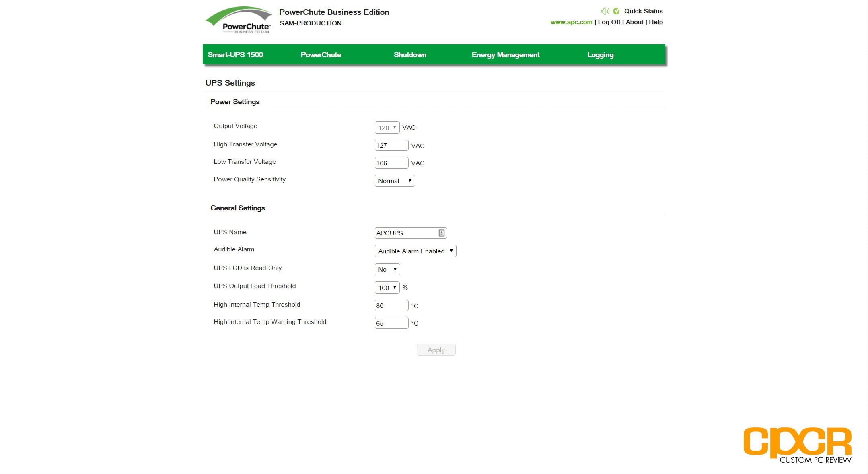
Task: Click the General Settings section heading
Action: pyautogui.click(x=238, y=208)
